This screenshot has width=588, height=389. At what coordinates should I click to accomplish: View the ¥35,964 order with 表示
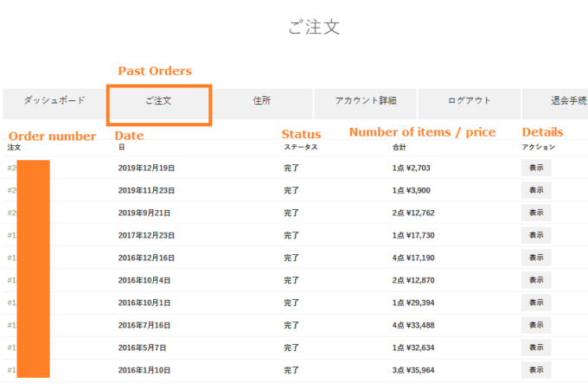(536, 370)
